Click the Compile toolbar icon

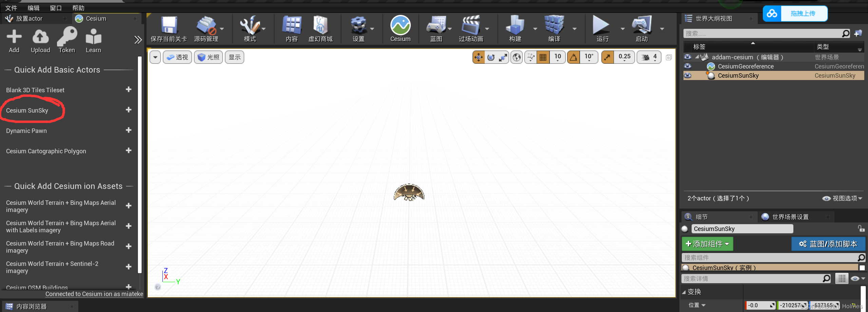554,25
